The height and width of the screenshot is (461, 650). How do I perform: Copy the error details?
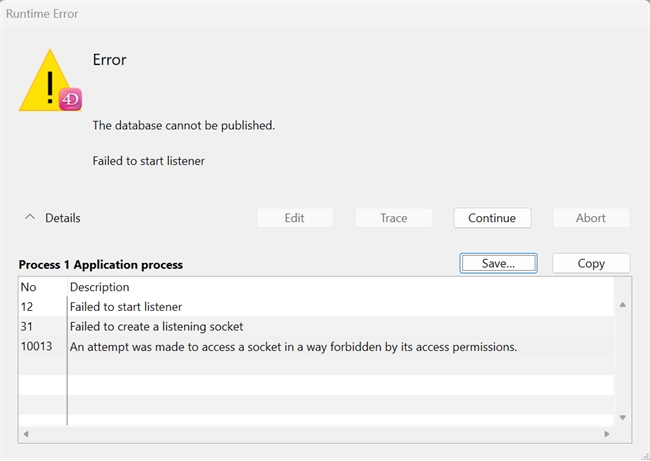click(x=591, y=263)
